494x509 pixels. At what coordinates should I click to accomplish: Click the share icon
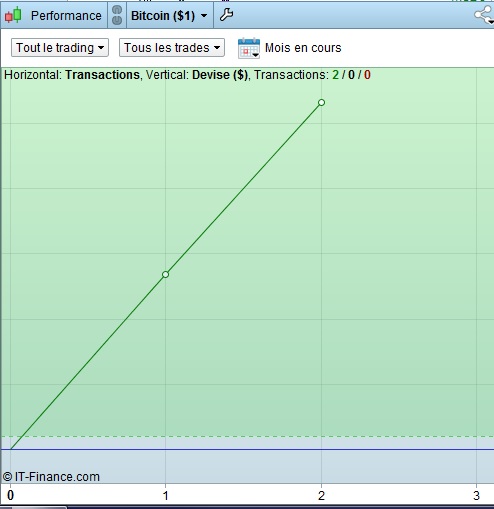point(483,15)
